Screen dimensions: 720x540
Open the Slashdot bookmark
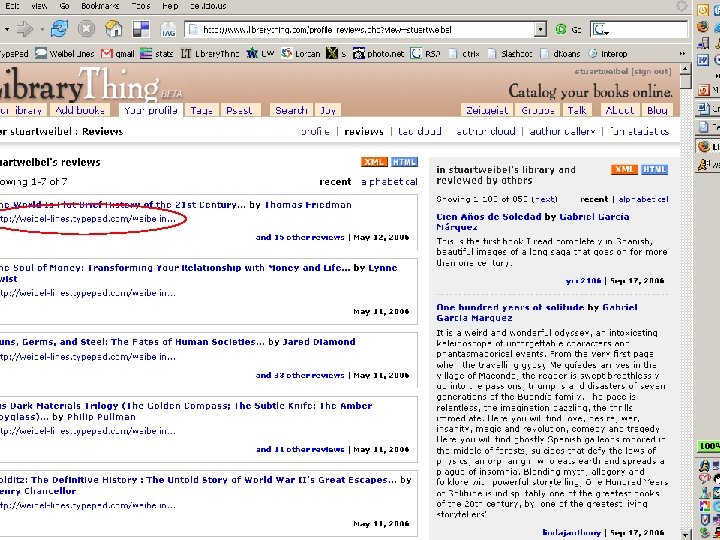510,54
